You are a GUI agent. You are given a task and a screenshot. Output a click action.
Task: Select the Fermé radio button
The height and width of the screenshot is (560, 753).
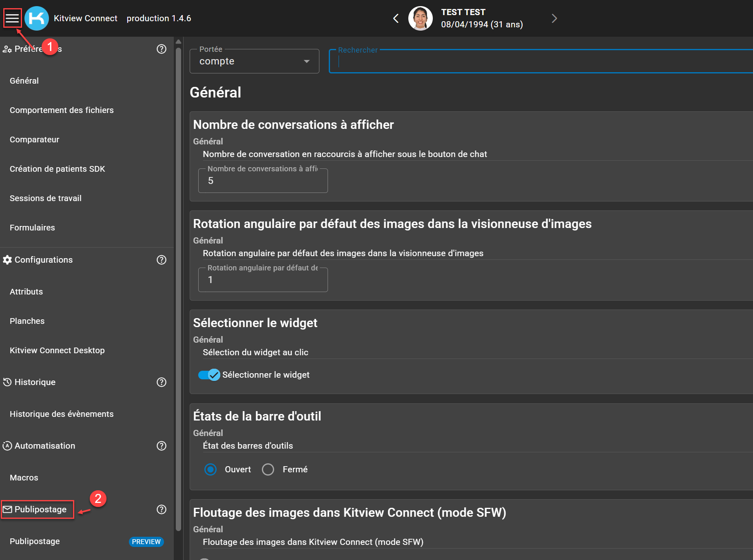[x=268, y=469]
